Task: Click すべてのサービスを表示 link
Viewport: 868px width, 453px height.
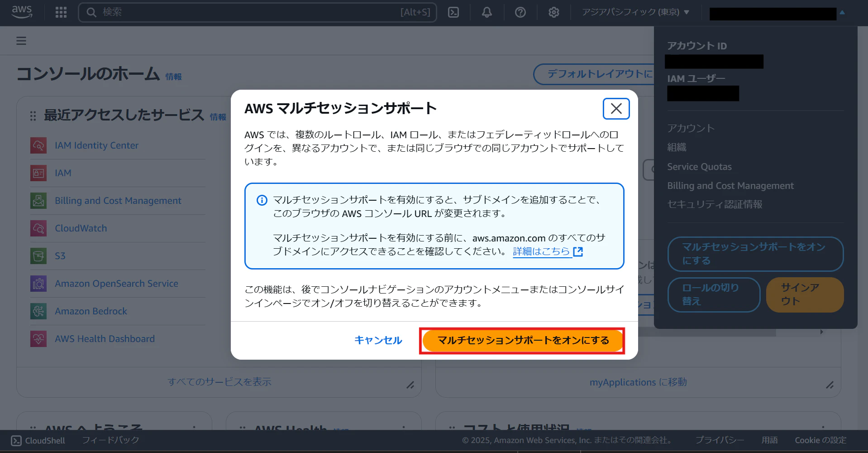Action: pos(219,382)
